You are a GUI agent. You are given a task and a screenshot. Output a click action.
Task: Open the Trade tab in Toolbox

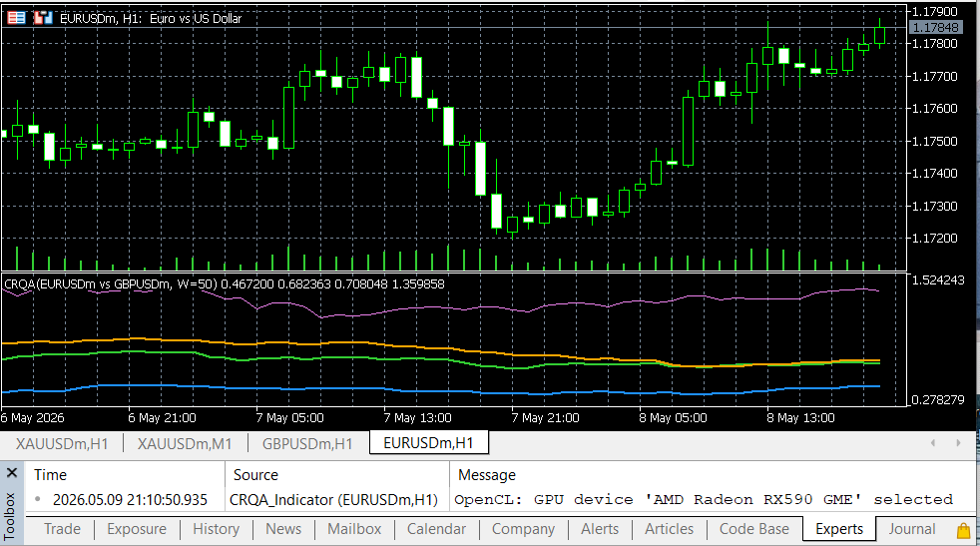[62, 529]
